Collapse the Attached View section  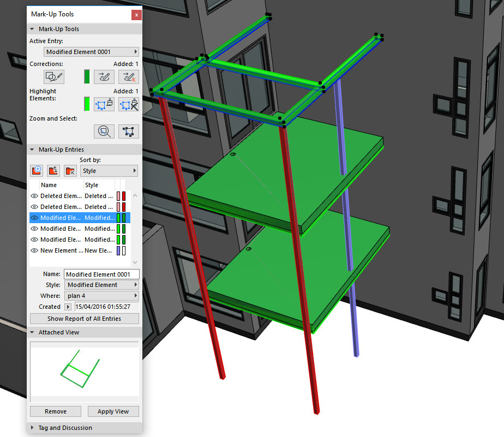(x=32, y=332)
